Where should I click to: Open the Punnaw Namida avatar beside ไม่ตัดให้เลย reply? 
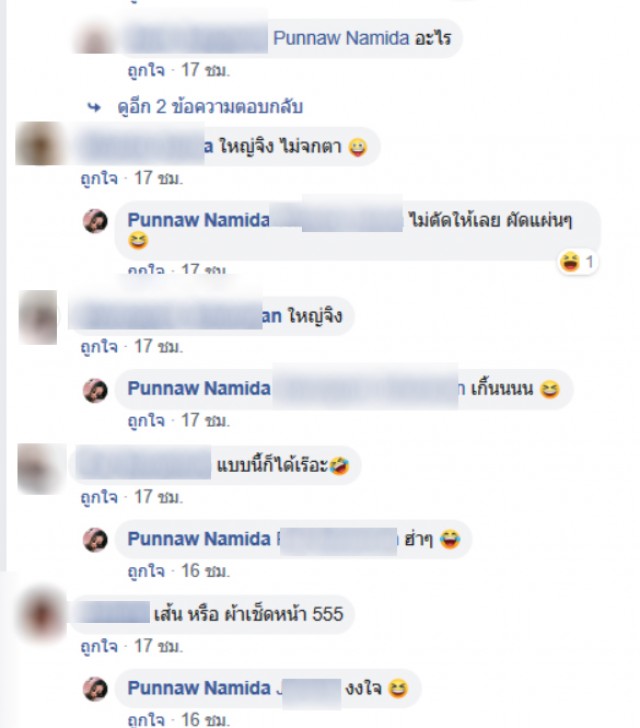click(x=95, y=221)
